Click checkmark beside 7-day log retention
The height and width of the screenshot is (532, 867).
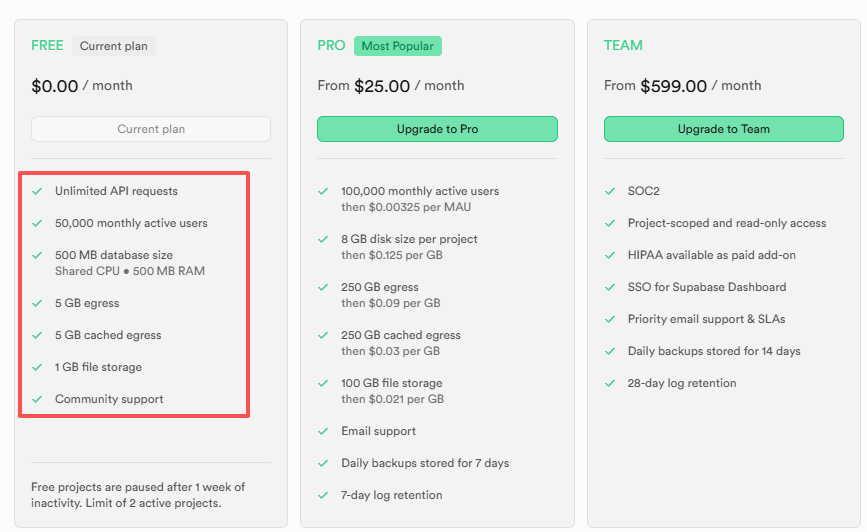[x=323, y=495]
